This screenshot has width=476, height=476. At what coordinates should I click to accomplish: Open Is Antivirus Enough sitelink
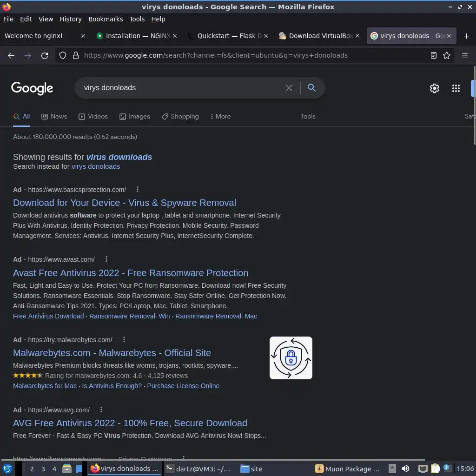(112, 386)
